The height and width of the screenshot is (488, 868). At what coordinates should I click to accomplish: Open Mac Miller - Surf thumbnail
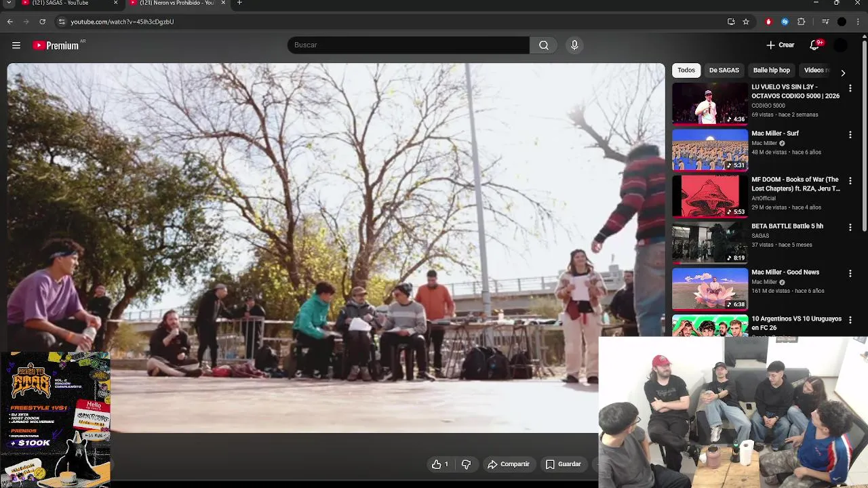click(x=710, y=150)
